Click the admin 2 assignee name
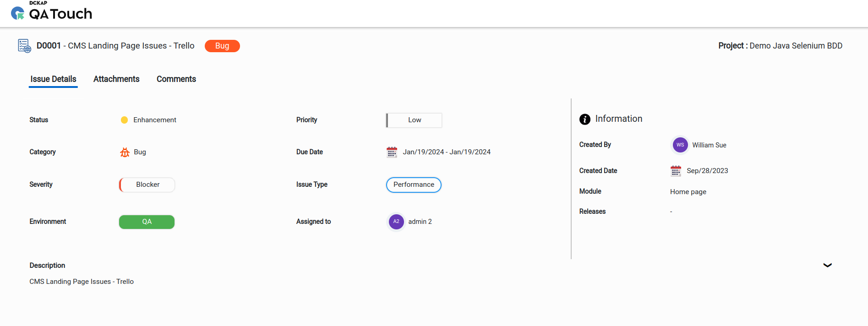The width and height of the screenshot is (868, 326). click(420, 222)
